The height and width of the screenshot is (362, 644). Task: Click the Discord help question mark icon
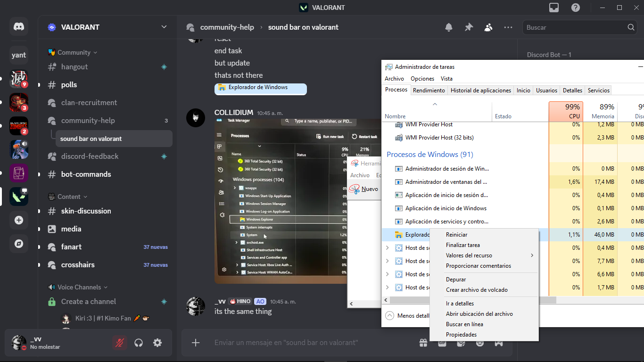point(576,8)
